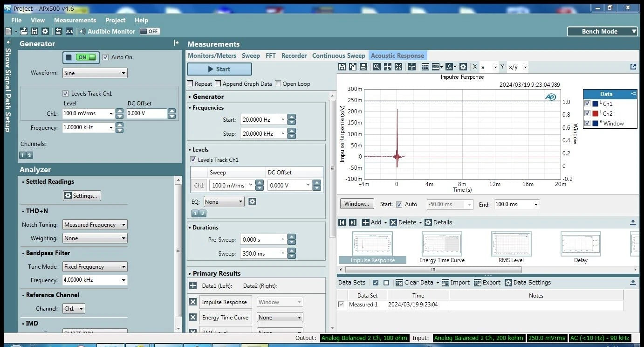
Task: Expand the End time dropdown showing 100.0 ms
Action: (x=536, y=204)
